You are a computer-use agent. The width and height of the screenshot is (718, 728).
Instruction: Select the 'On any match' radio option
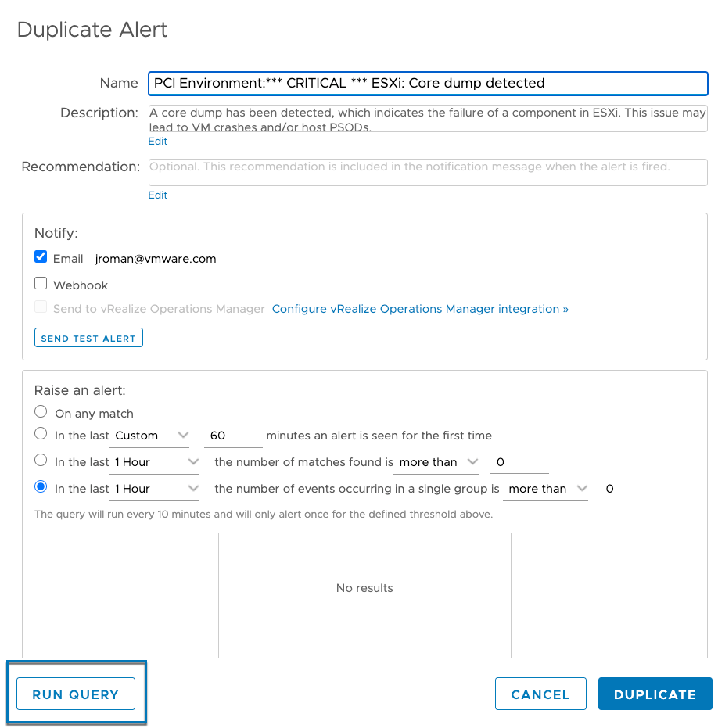point(41,411)
